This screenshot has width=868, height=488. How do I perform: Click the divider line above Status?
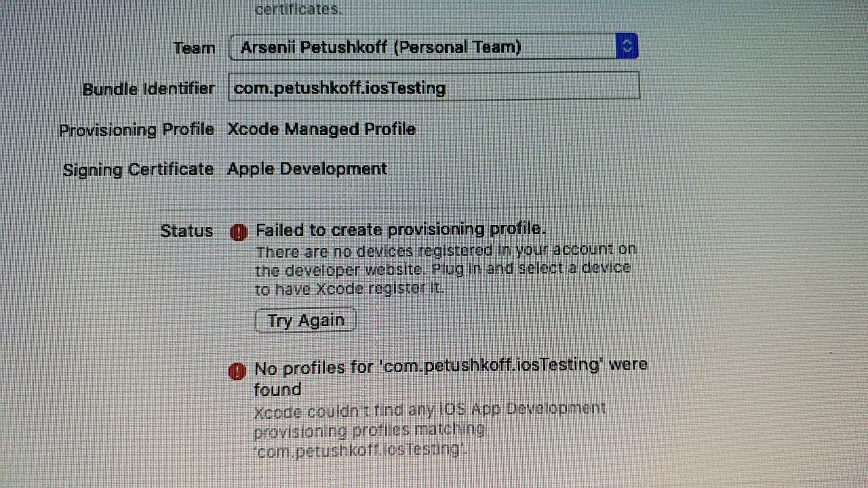(x=434, y=203)
